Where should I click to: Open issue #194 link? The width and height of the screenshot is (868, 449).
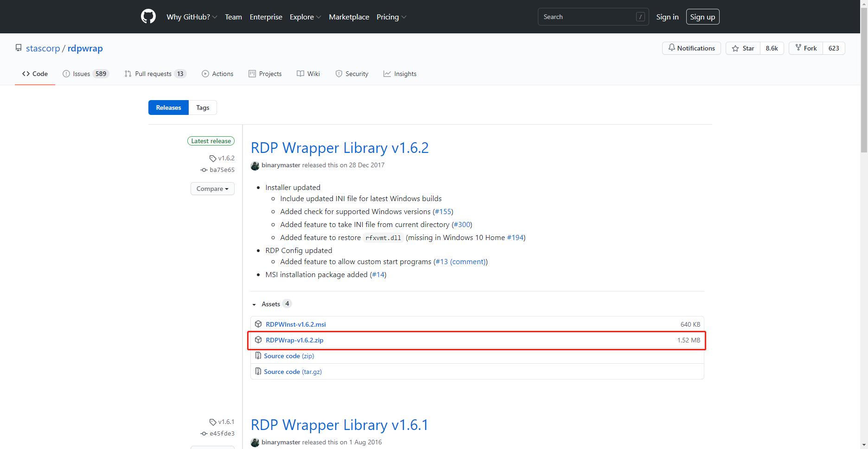(x=515, y=237)
